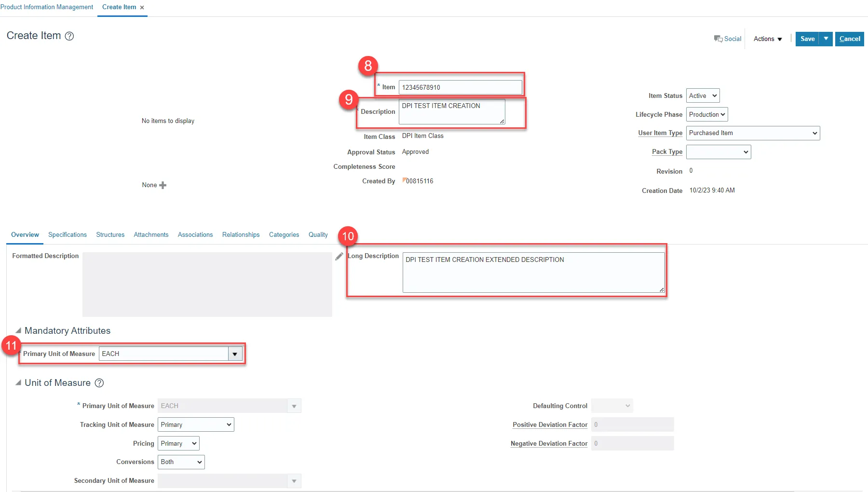Collapse the Unit of Measure section
The width and height of the screenshot is (868, 492).
(x=18, y=383)
